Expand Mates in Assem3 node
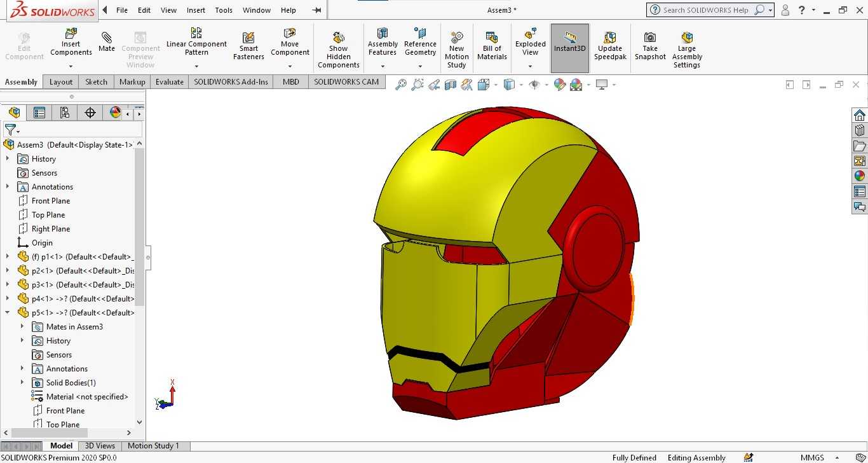 (22, 327)
